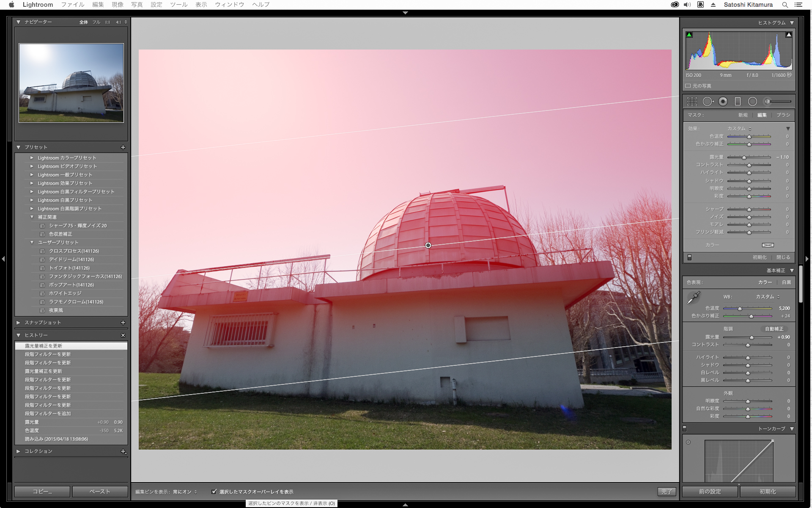Click the white balance eyedropper tool
Screen dimensions: 812x508
click(694, 298)
